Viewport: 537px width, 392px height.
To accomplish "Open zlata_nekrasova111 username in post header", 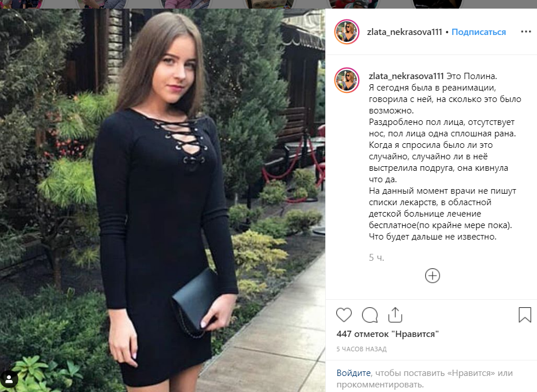I will tap(404, 32).
